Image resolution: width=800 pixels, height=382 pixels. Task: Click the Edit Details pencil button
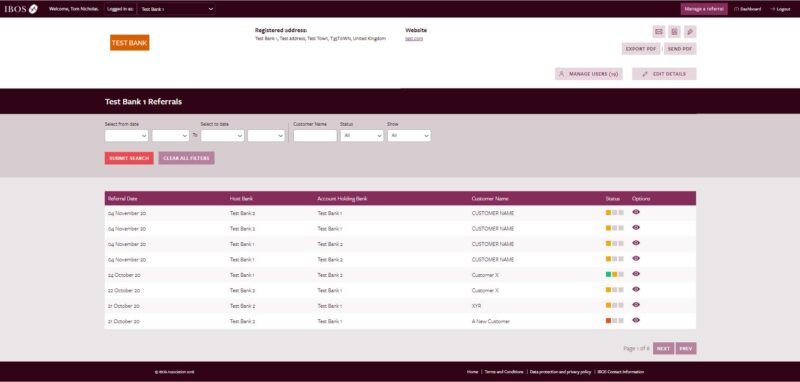[x=664, y=74]
